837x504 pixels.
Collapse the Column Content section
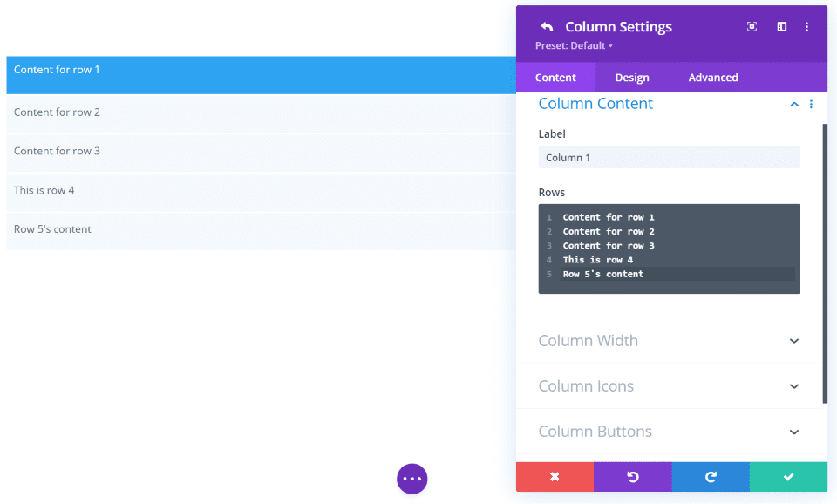(793, 104)
